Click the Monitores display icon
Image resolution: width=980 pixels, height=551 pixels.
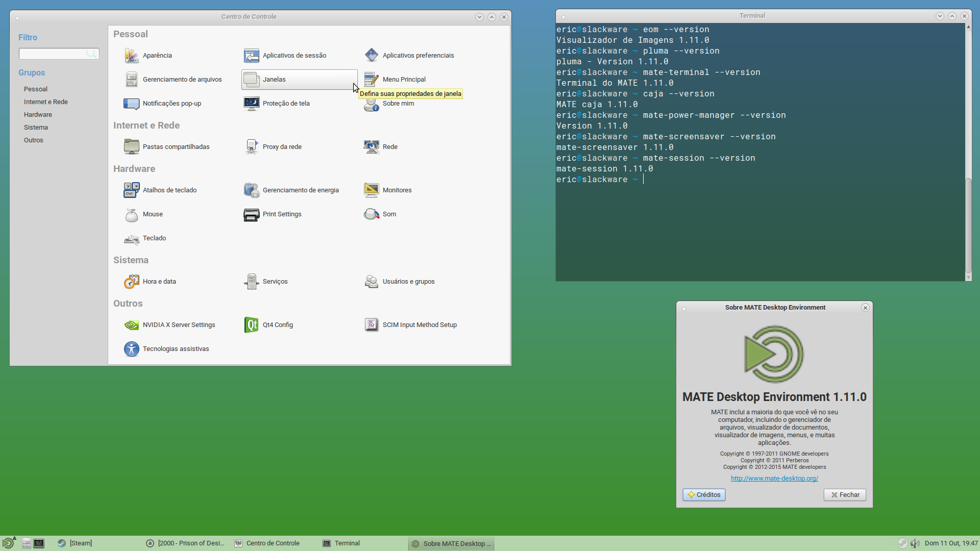371,190
